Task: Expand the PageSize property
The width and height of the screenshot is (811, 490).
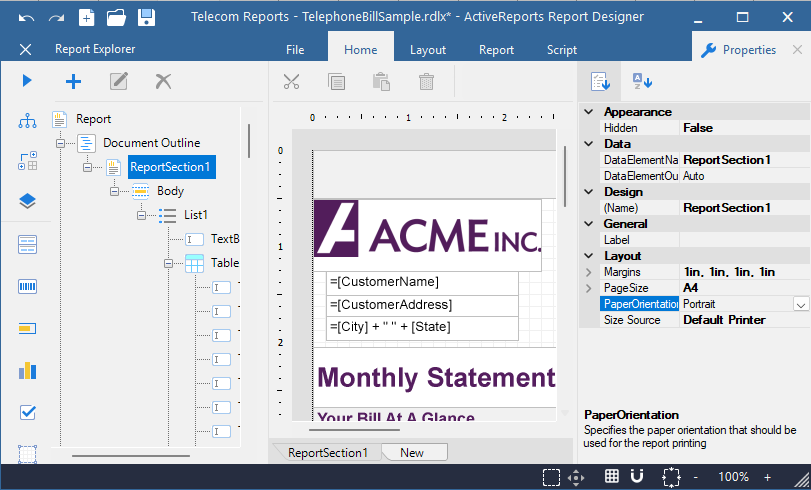Action: (x=589, y=288)
